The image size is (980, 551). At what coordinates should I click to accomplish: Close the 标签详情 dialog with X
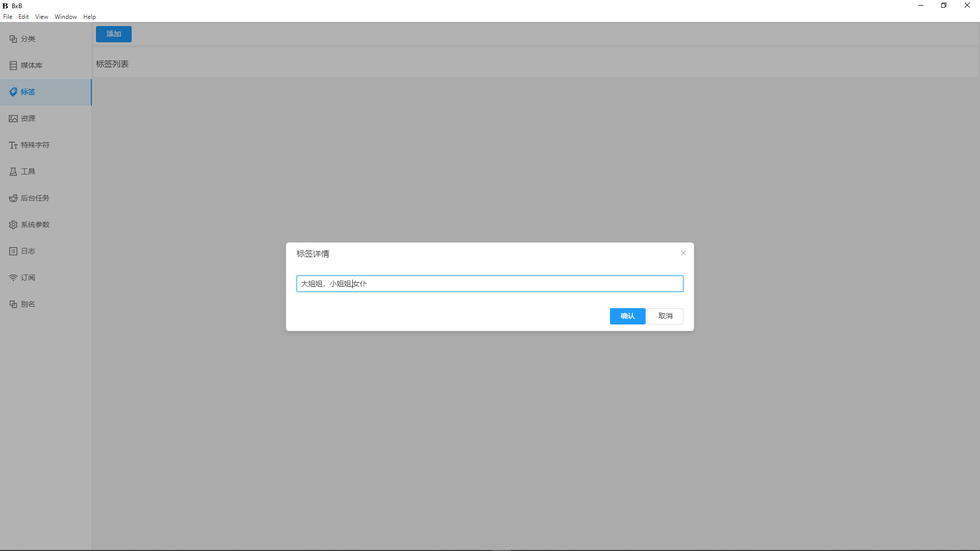(683, 253)
